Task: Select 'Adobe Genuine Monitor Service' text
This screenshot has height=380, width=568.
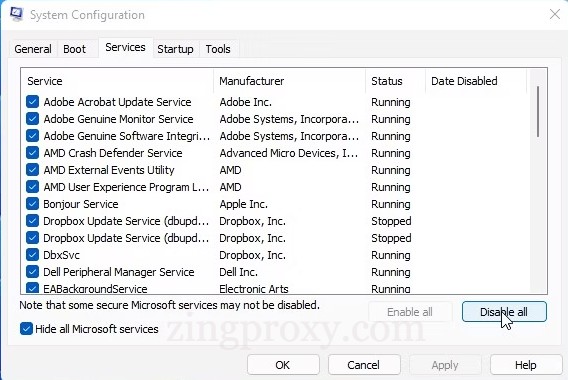Action: [x=118, y=119]
